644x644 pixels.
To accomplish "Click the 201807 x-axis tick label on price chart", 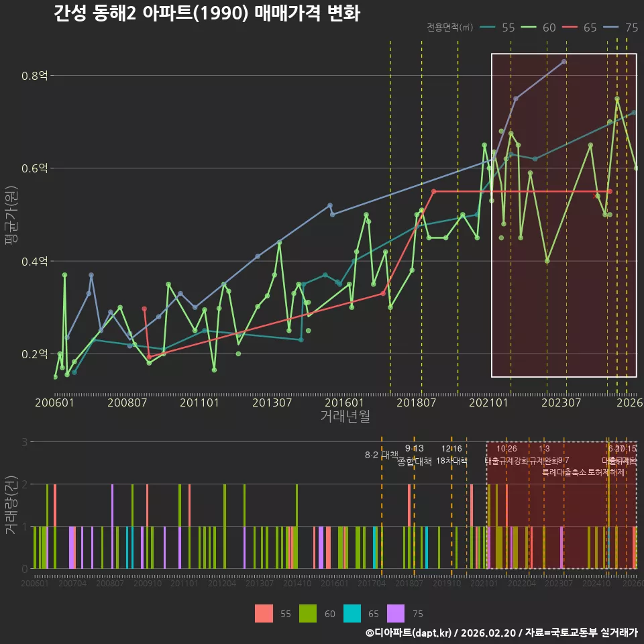I will click(416, 402).
